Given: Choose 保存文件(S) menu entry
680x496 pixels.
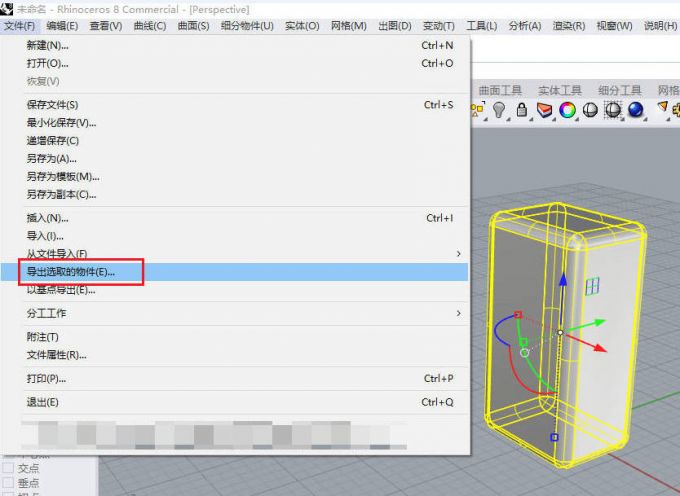Looking at the screenshot, I should 234,105.
